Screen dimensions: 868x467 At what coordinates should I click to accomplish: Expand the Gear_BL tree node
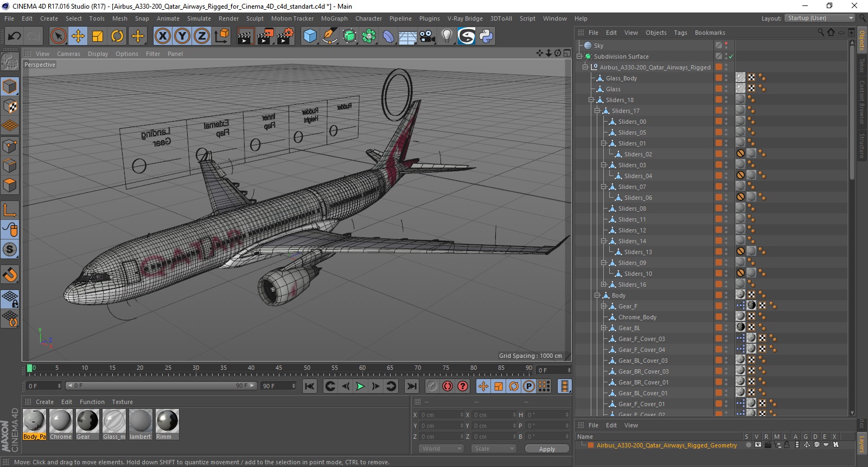point(603,328)
